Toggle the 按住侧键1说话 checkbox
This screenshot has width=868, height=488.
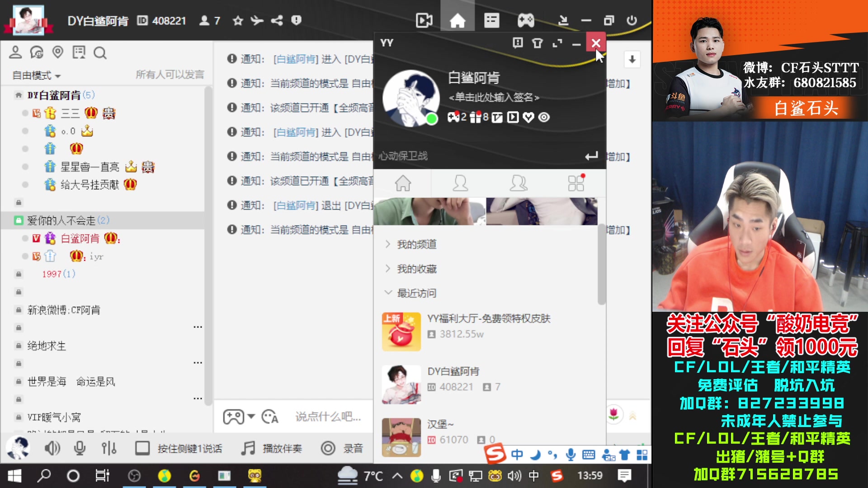[x=142, y=448]
